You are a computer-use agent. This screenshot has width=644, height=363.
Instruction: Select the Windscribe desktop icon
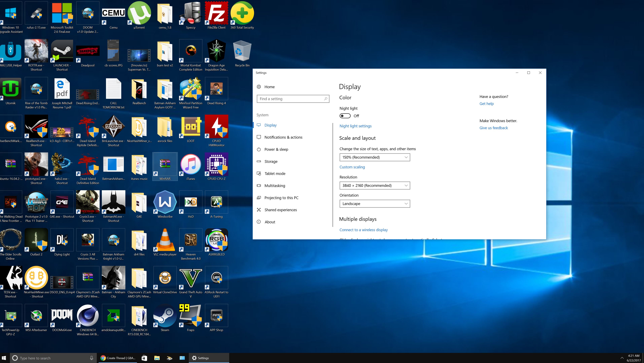point(165,205)
